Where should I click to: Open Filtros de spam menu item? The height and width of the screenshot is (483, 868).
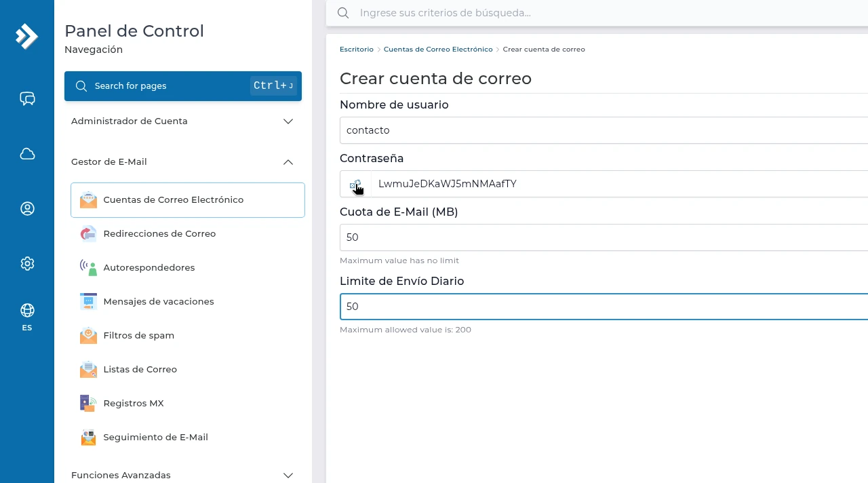188,336
